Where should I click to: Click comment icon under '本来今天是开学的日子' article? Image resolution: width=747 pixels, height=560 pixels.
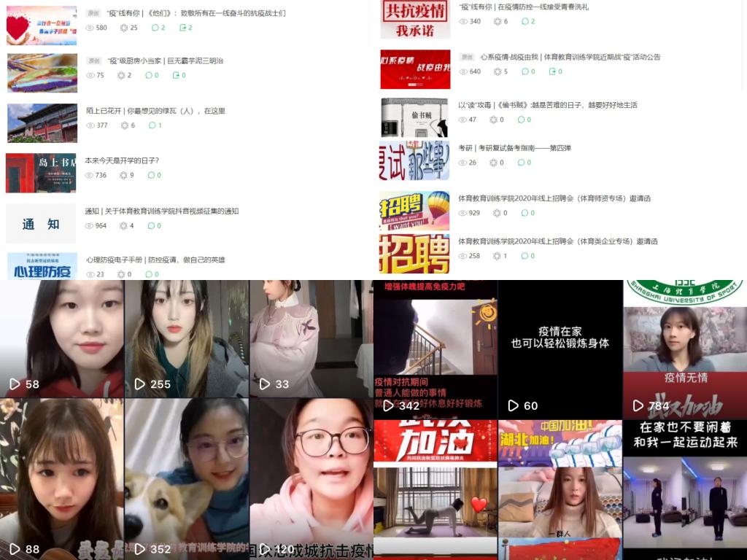tap(150, 175)
